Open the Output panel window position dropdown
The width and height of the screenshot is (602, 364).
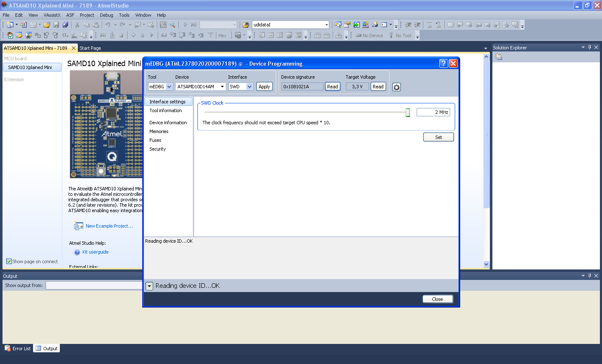[x=583, y=276]
